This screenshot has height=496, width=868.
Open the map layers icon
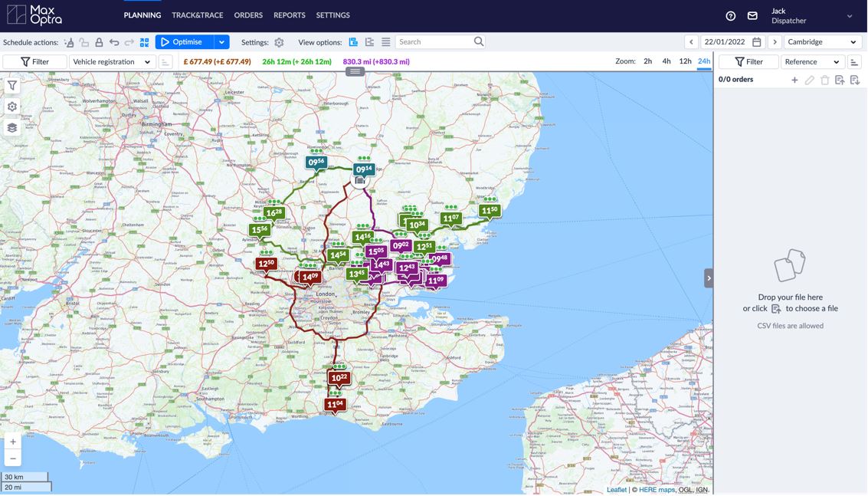(x=12, y=128)
